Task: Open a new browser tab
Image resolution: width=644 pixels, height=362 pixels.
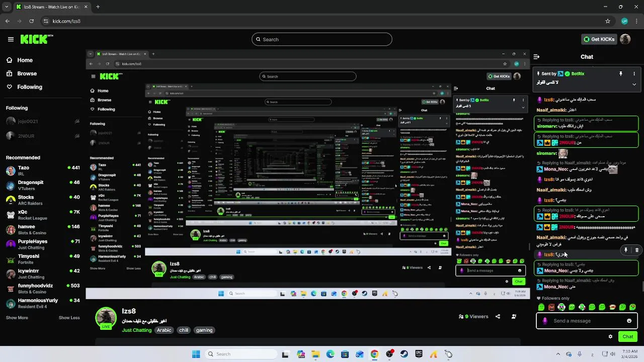Action: click(x=98, y=7)
